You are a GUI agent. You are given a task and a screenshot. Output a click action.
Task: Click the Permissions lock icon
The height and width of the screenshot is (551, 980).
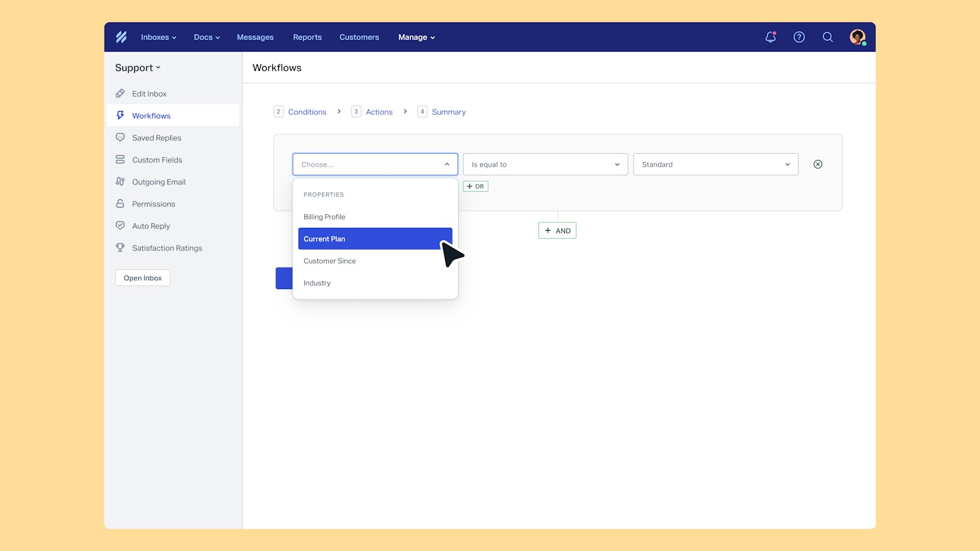coord(120,203)
